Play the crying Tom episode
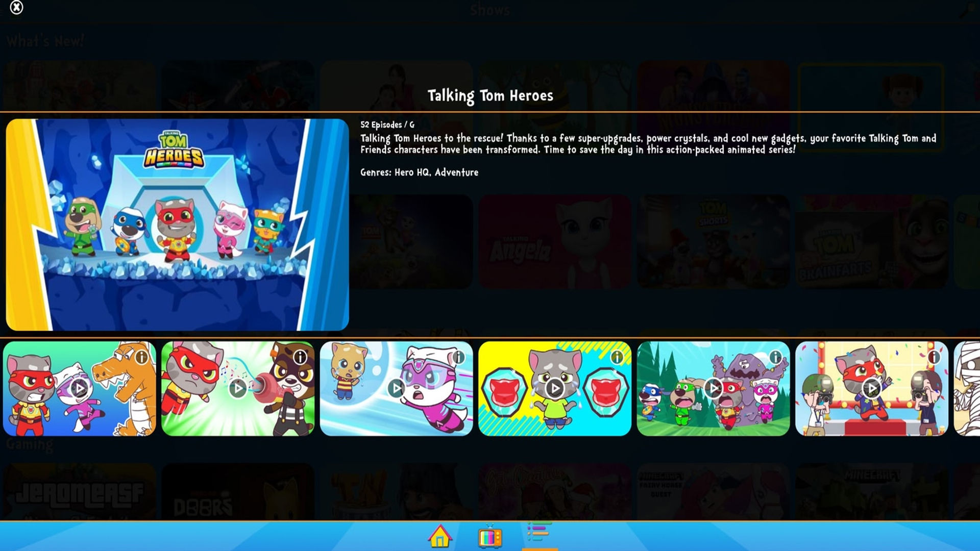 click(555, 389)
